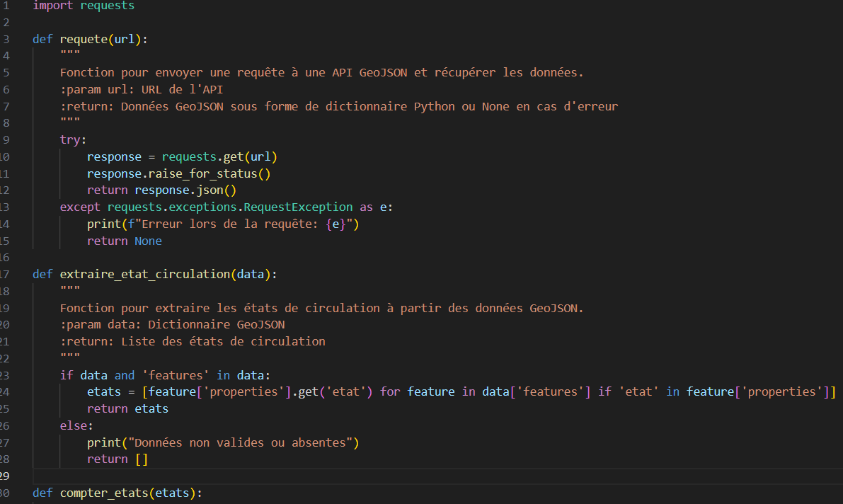
Task: Click the 'requete' function name in its definition
Action: coord(83,39)
